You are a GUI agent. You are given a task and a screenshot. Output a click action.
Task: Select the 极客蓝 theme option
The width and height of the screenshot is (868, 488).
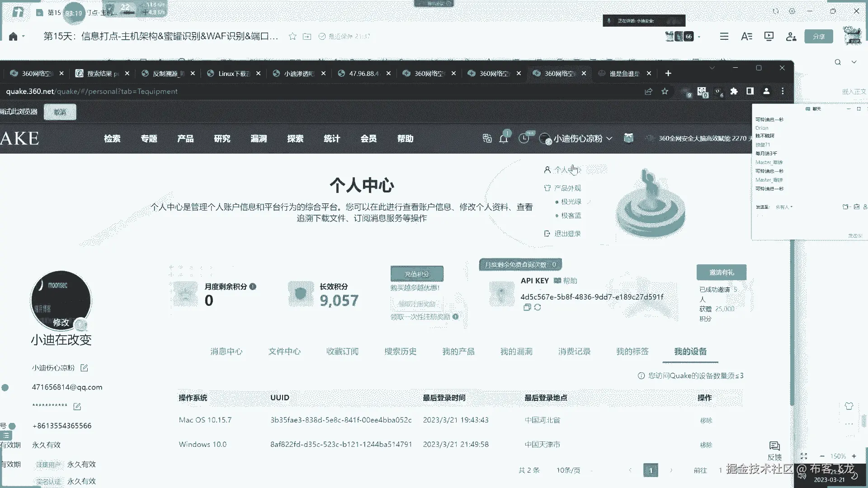click(571, 216)
